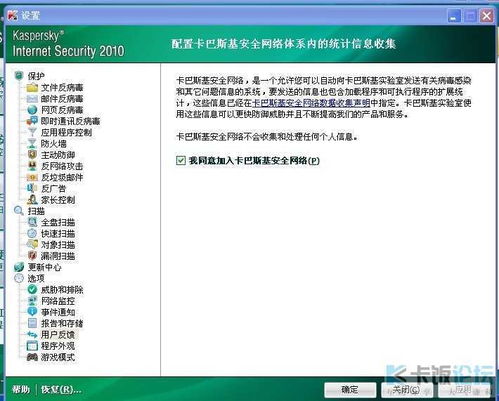The height and width of the screenshot is (401, 499).
Task: Click the 网页反病毒 globe icon
Action: click(x=32, y=110)
